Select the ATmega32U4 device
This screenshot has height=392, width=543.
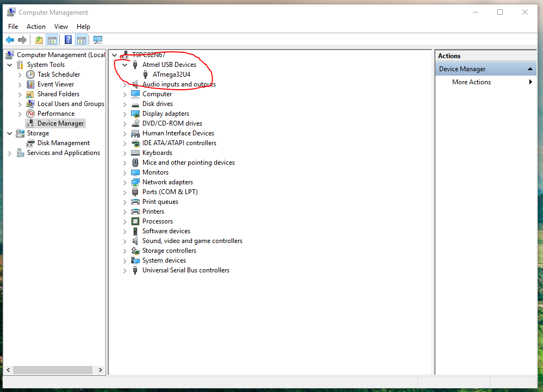[171, 74]
